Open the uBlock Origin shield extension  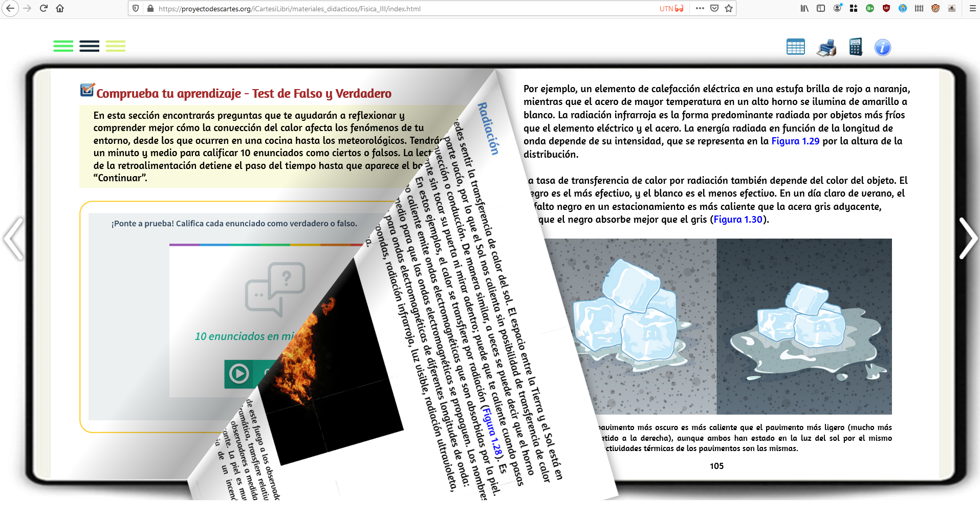[886, 8]
